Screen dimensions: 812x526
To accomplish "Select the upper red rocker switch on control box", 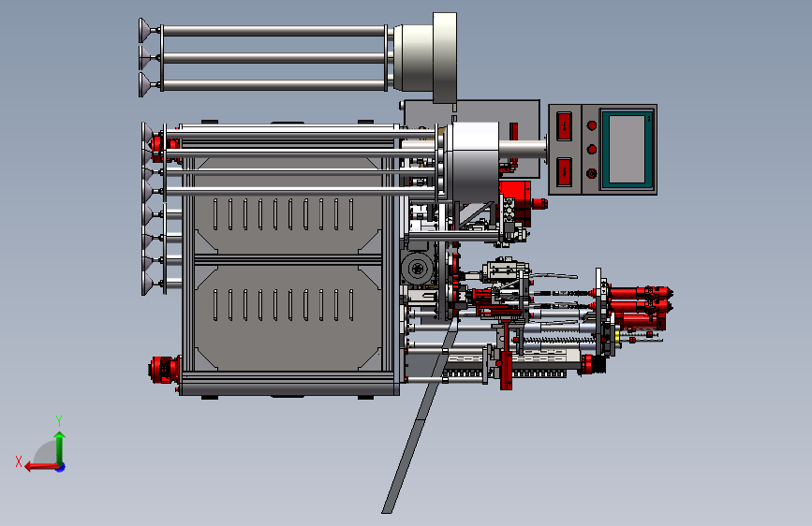I will (x=564, y=125).
